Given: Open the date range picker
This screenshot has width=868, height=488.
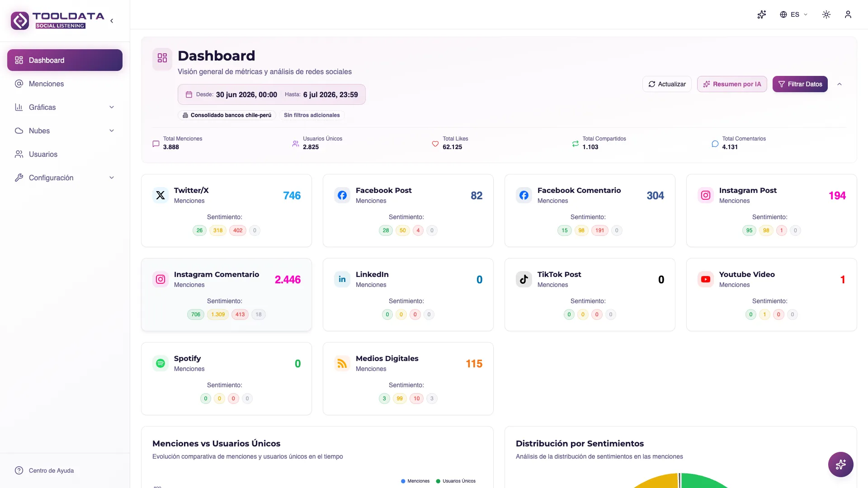Looking at the screenshot, I should (x=271, y=94).
